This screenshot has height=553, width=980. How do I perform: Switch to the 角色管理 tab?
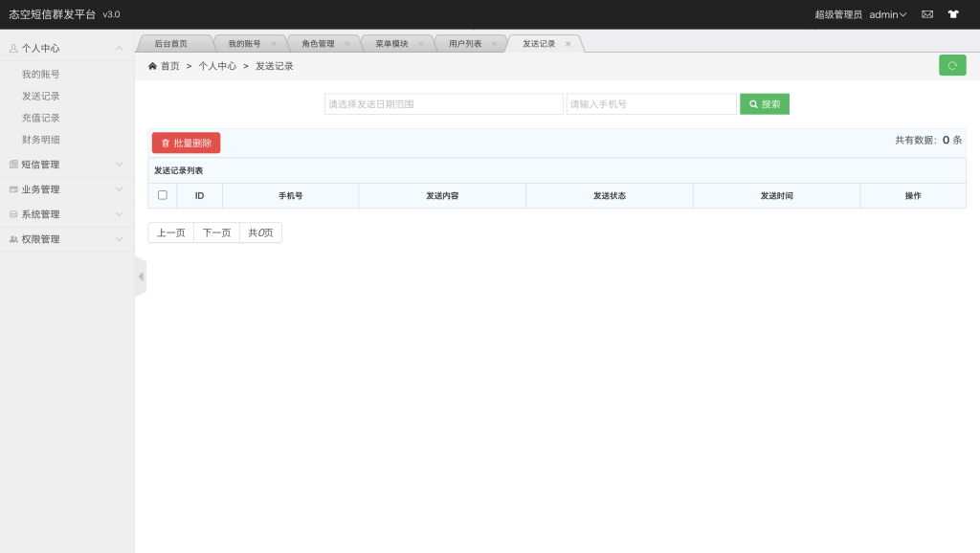point(318,43)
